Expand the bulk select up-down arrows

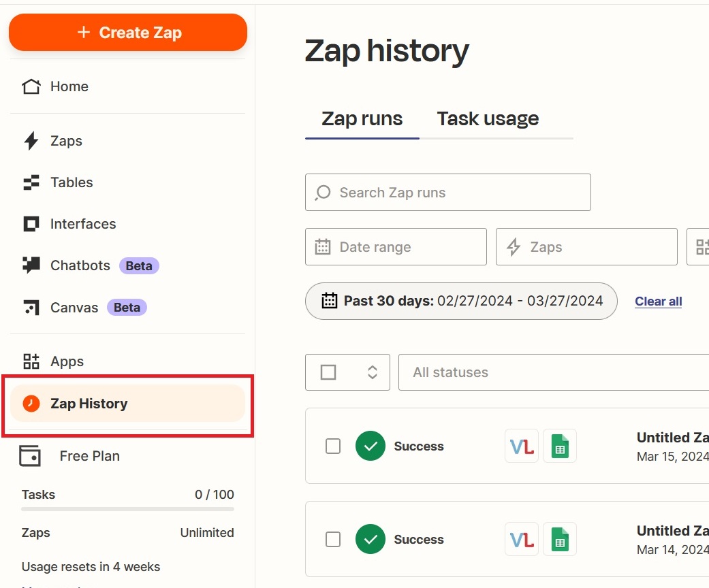point(372,372)
